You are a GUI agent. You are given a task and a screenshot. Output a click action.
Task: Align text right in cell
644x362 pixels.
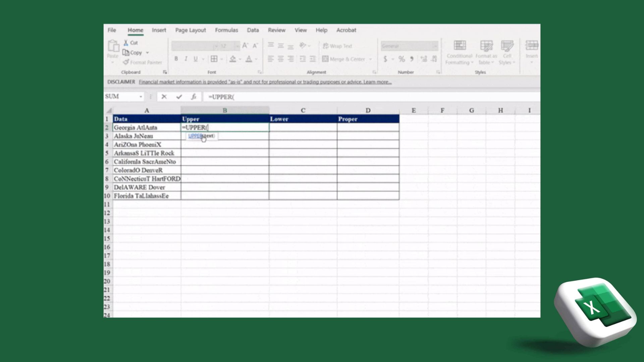[x=291, y=59]
